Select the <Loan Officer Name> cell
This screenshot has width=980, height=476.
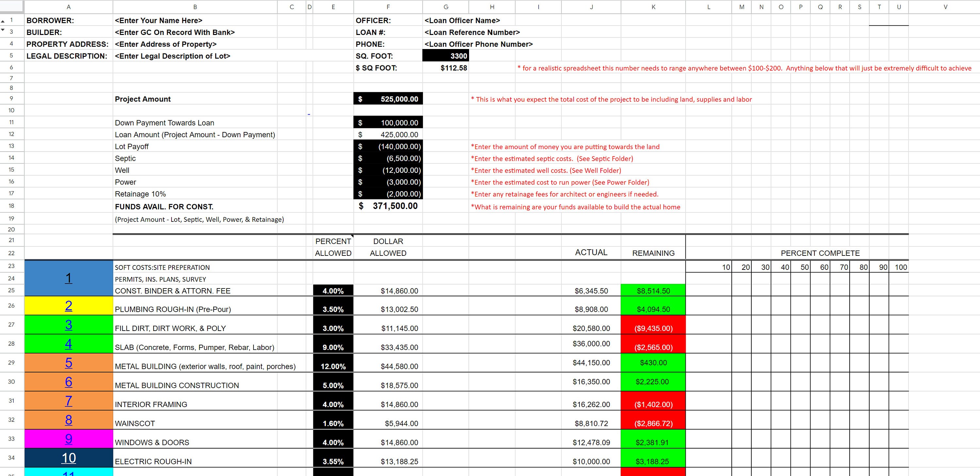pos(463,20)
